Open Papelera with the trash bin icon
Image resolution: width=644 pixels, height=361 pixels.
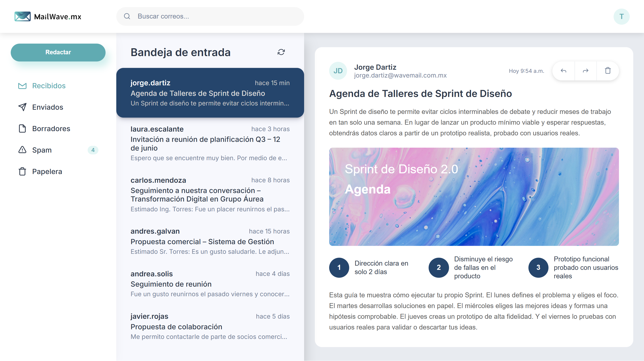coord(22,171)
